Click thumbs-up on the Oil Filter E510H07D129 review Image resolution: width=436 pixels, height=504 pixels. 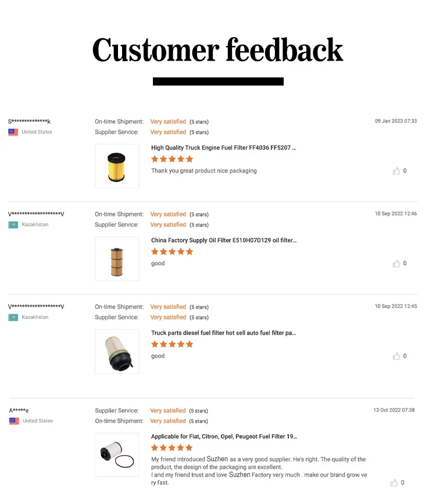click(396, 264)
